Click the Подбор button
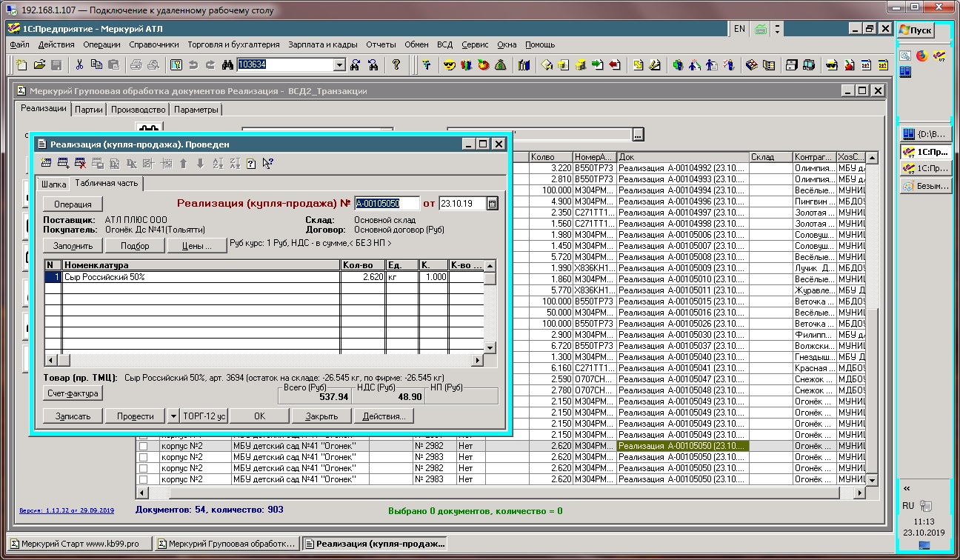 [x=135, y=246]
